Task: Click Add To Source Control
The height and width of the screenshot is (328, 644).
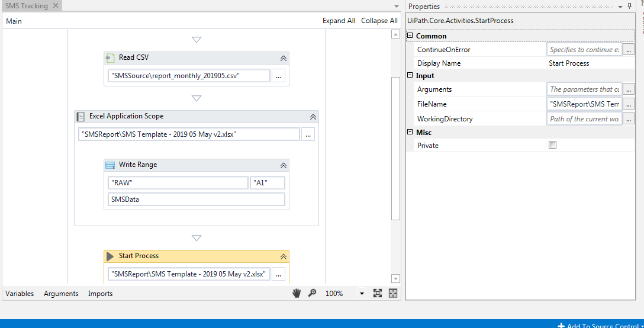Action: pos(600,326)
